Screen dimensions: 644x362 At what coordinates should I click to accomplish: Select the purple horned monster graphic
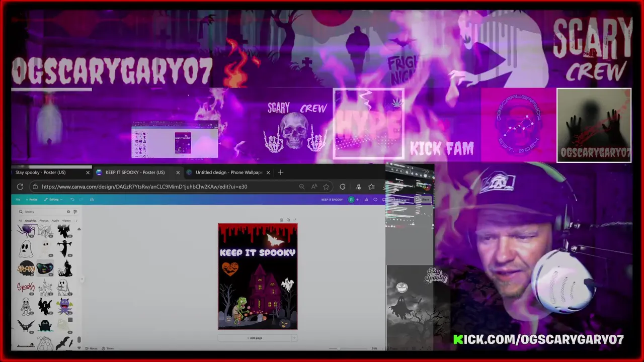pyautogui.click(x=64, y=306)
